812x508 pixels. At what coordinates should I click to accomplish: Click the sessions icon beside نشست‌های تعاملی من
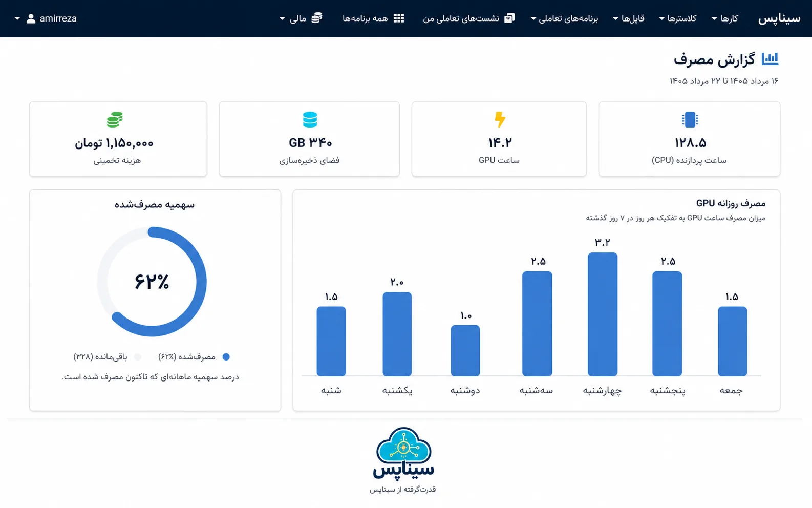(509, 18)
